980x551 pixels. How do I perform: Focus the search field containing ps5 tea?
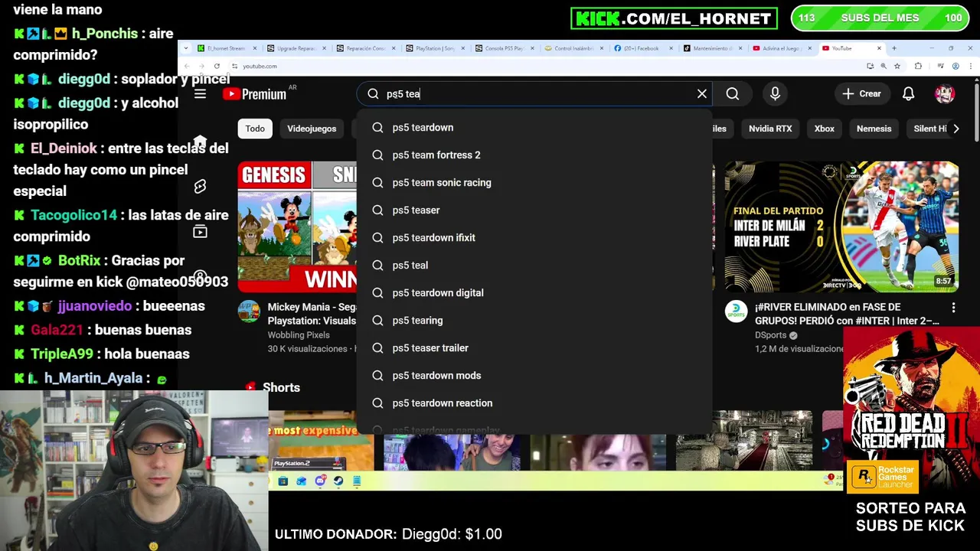[536, 94]
